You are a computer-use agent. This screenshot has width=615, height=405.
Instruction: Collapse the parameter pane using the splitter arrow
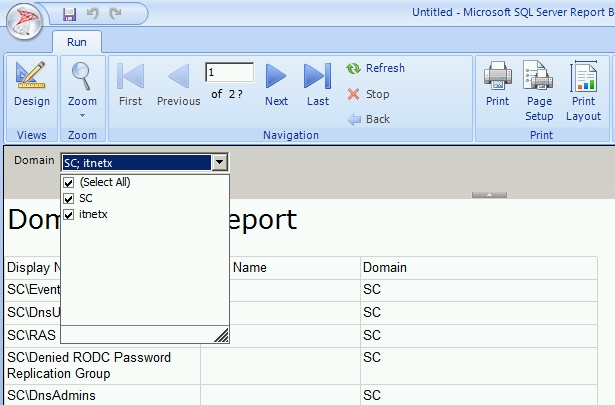point(489,196)
